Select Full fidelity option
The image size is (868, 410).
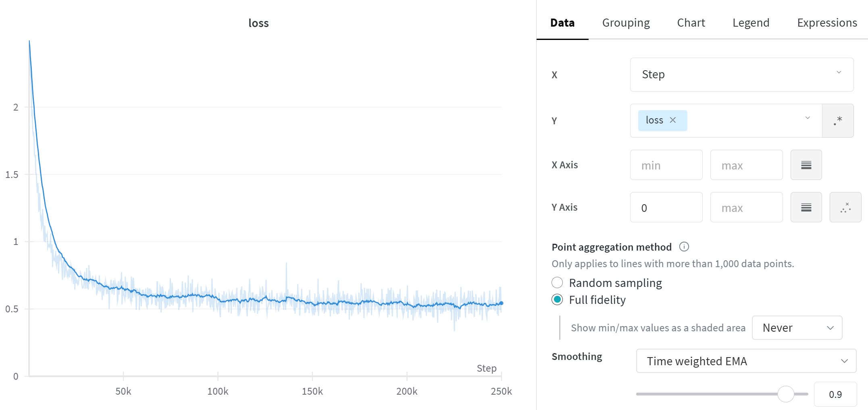557,299
